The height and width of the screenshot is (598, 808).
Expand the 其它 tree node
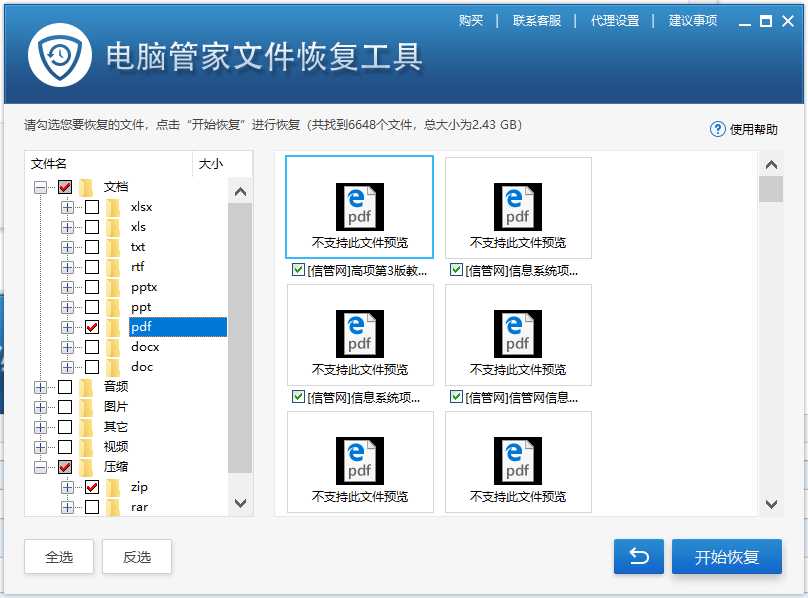[40, 427]
